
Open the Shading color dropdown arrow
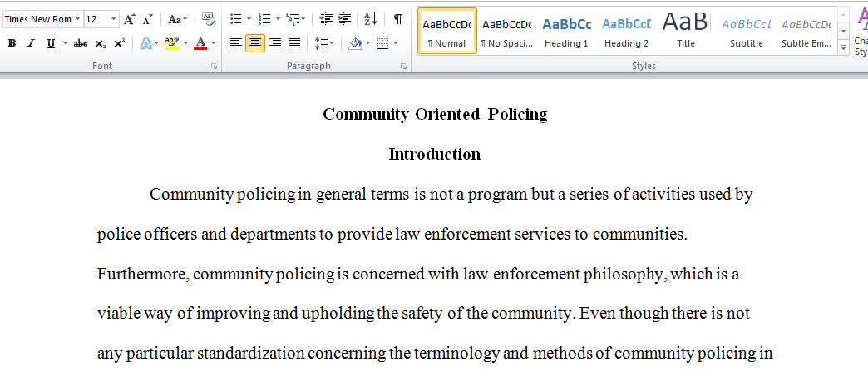[368, 43]
